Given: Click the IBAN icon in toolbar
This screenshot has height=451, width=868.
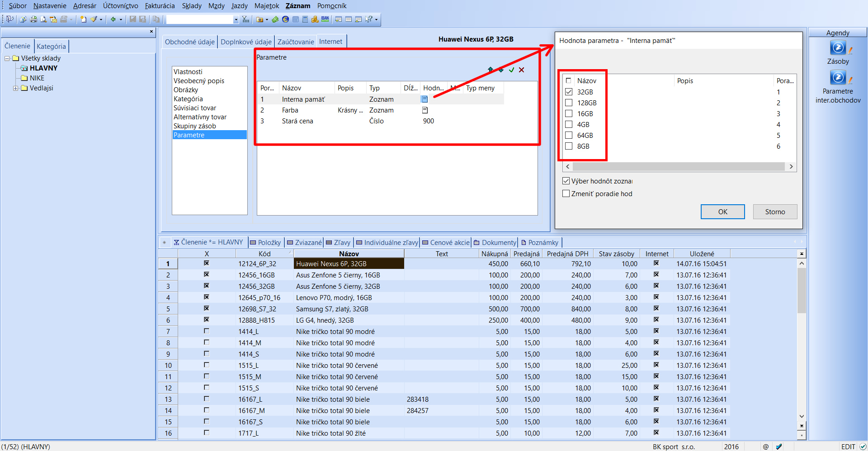Looking at the screenshot, I should 325,19.
